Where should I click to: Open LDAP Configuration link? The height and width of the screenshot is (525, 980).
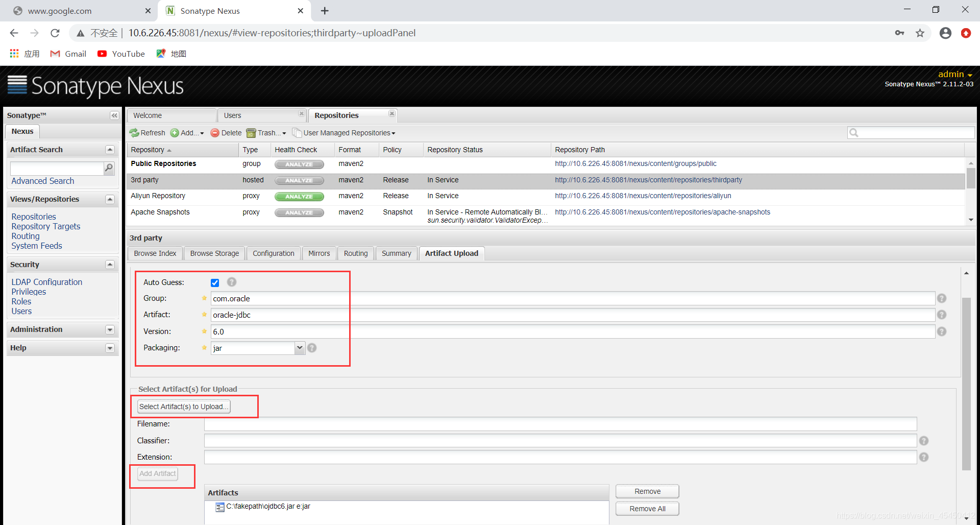pos(47,282)
